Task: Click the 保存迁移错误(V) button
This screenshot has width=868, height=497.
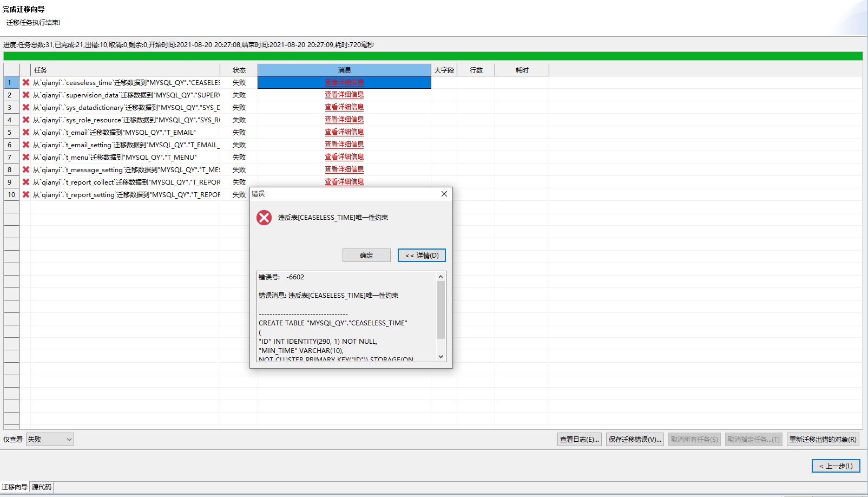Action: click(x=634, y=439)
